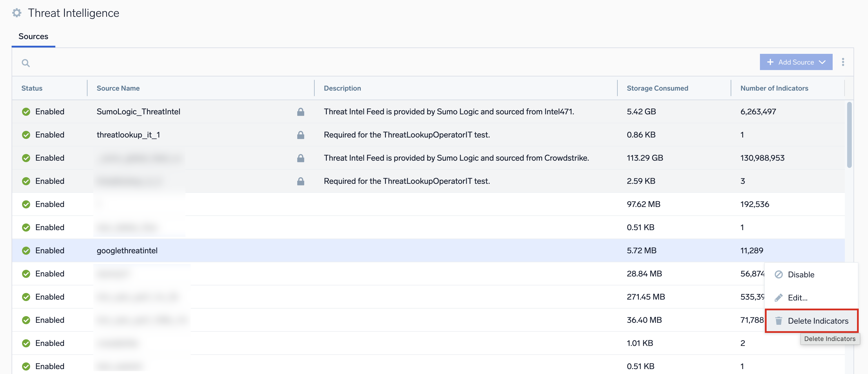Image resolution: width=868 pixels, height=374 pixels.
Task: Choose Edit... from the context menu
Action: (812, 298)
